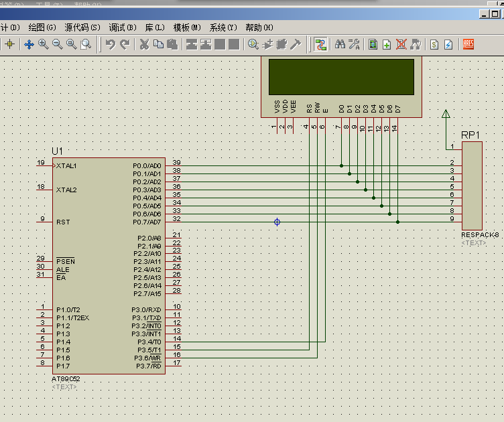Screen dimensions: 504x422
Task: Select the zoom to area tool
Action: click(86, 44)
